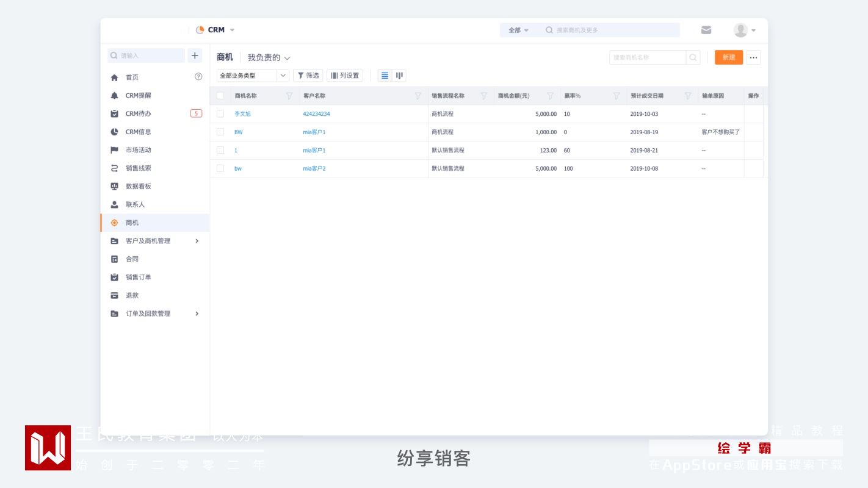Open 列设置 column settings

345,76
